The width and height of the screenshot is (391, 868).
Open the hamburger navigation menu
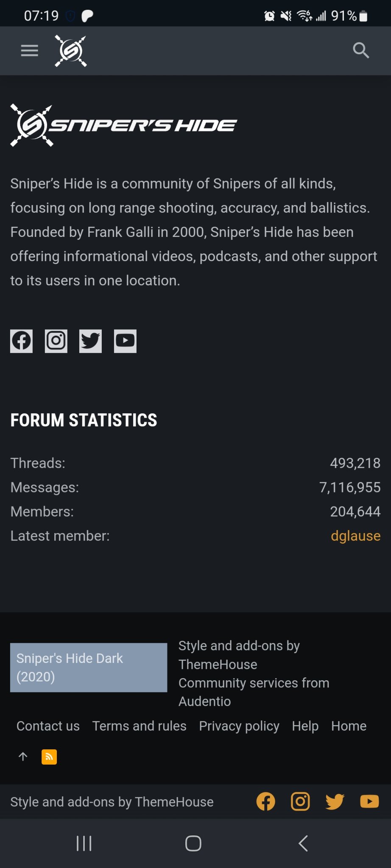coord(30,51)
